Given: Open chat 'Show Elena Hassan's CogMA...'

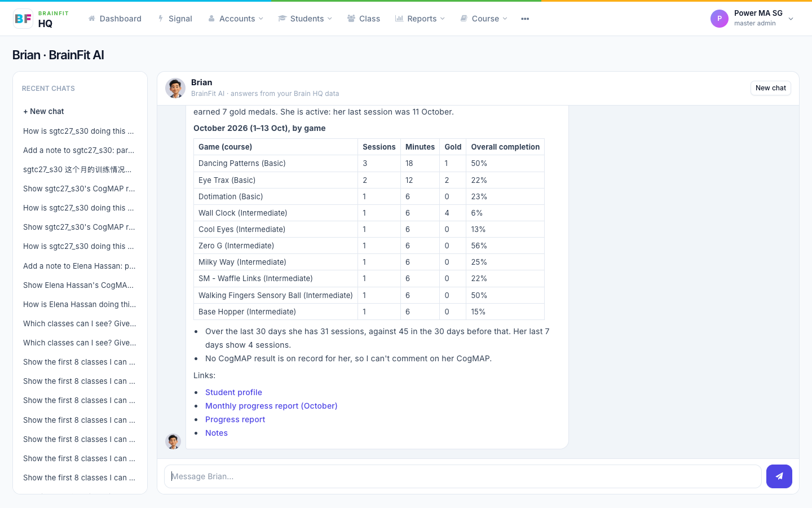Looking at the screenshot, I should pyautogui.click(x=79, y=285).
